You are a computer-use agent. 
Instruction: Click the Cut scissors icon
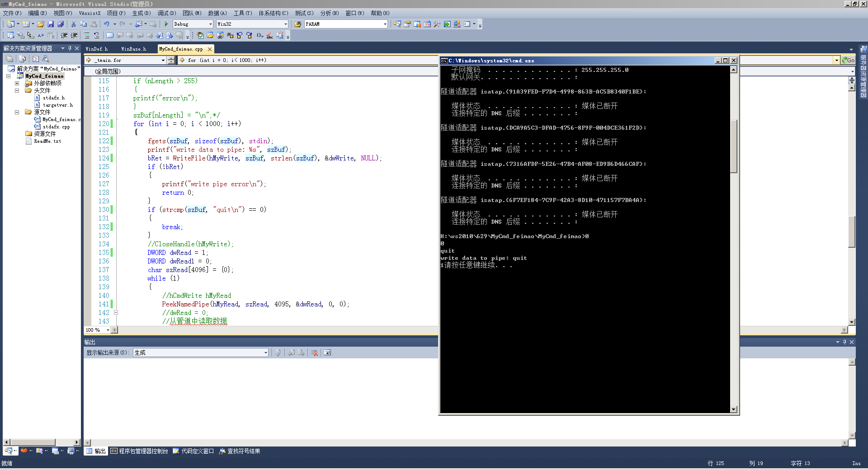point(73,24)
